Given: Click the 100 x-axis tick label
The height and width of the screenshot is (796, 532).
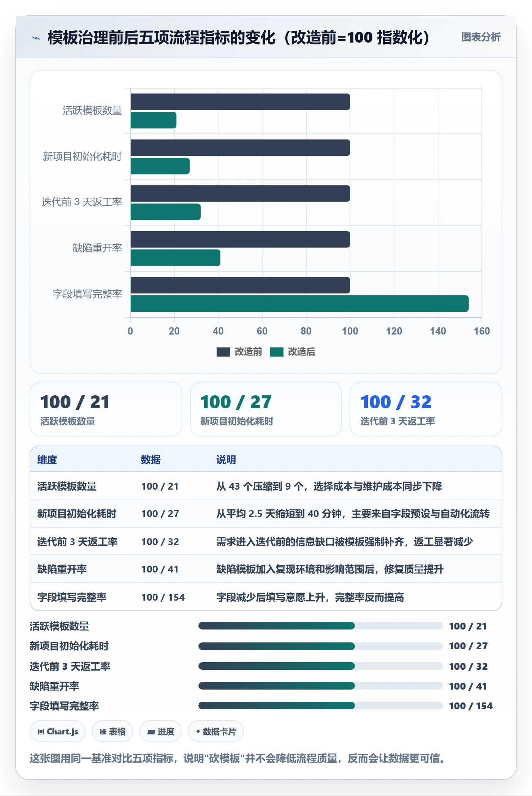Looking at the screenshot, I should coord(350,331).
